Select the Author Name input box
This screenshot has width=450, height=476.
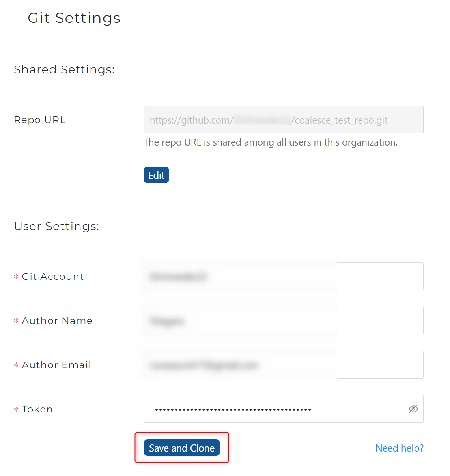[x=283, y=320]
